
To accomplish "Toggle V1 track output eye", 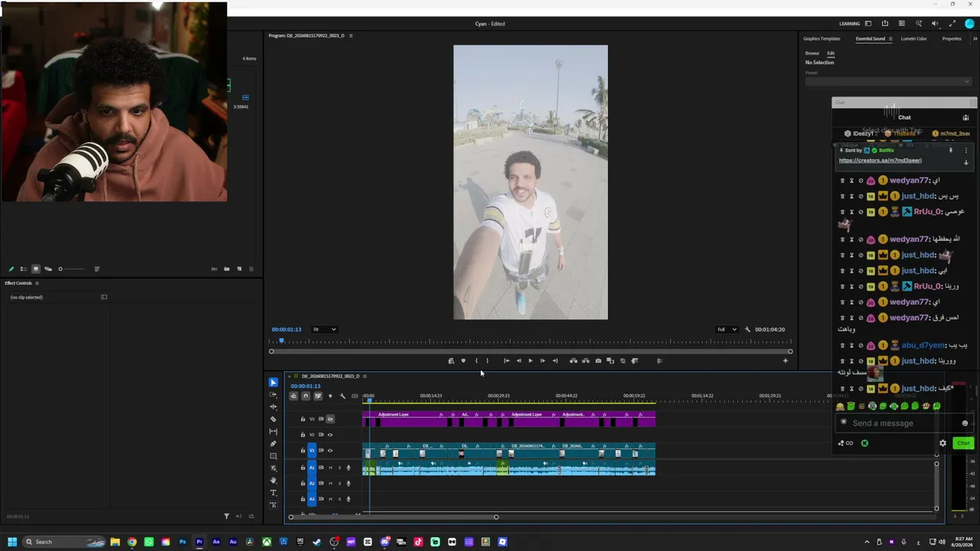I will (x=330, y=450).
